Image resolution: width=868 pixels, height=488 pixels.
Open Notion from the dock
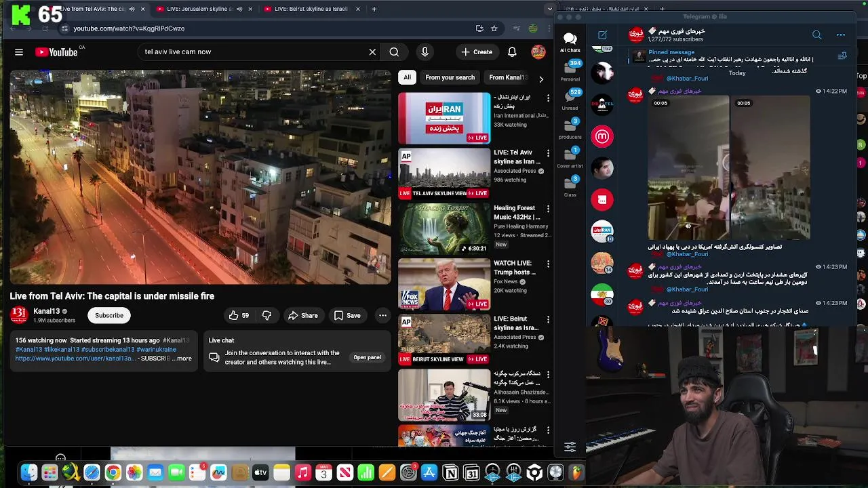[x=450, y=472]
